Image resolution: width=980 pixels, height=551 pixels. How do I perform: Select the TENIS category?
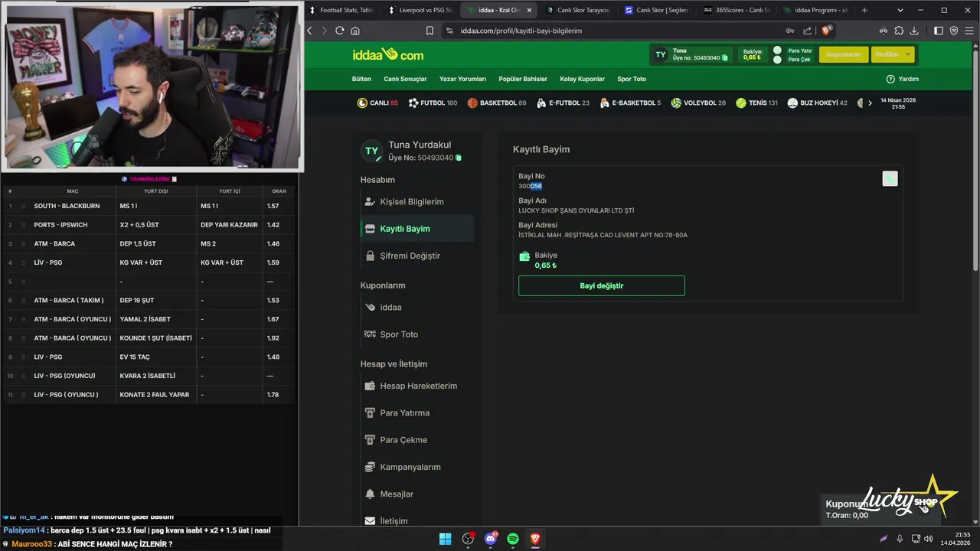pos(756,103)
